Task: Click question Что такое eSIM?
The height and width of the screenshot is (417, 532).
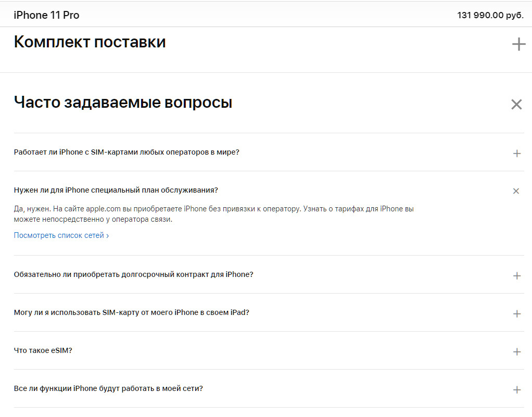Action: (x=43, y=350)
